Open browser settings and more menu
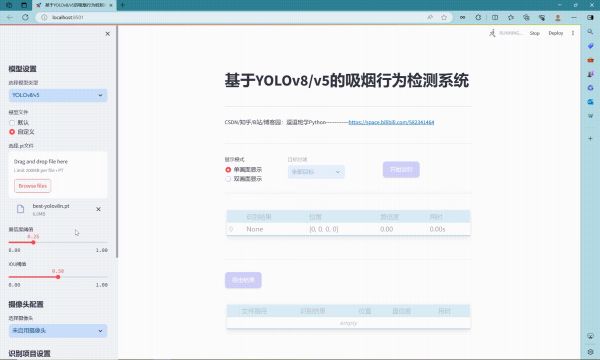Image resolution: width=600 pixels, height=360 pixels. point(574,17)
